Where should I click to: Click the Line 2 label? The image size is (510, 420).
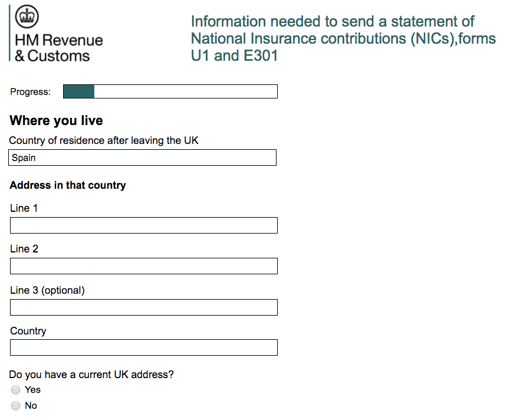[x=24, y=249]
